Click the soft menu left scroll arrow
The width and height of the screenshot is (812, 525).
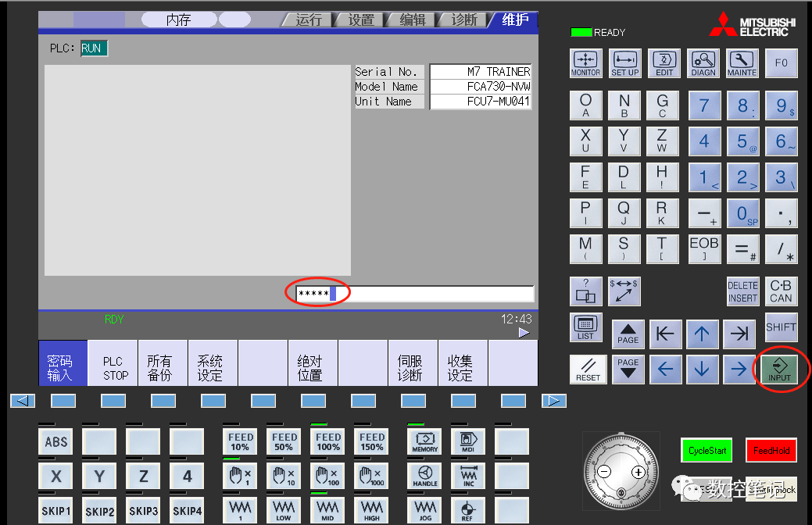coord(23,400)
